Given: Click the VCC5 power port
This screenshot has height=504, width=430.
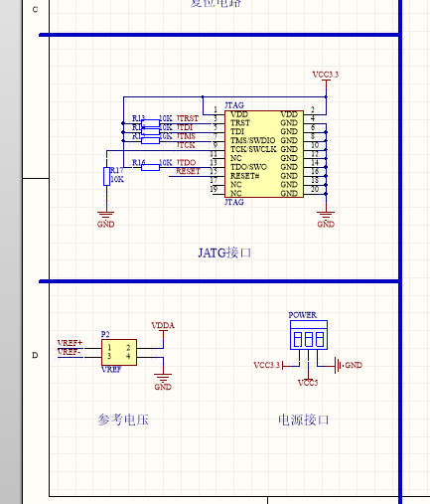Looking at the screenshot, I should click(308, 383).
